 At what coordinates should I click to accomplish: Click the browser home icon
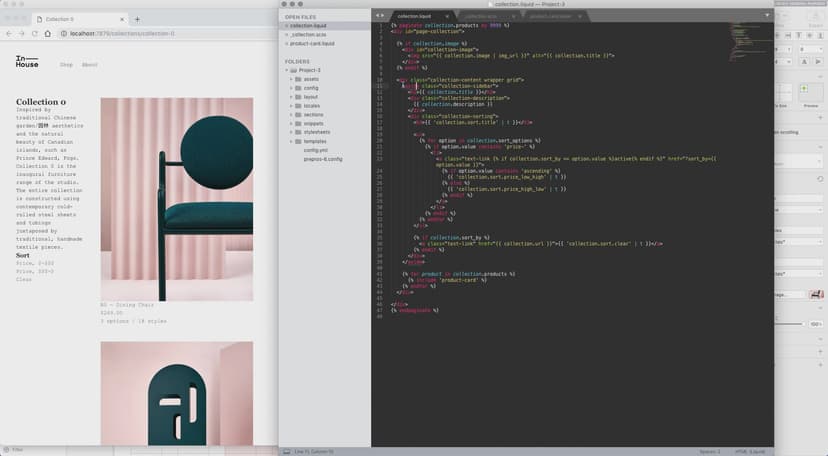tap(49, 34)
